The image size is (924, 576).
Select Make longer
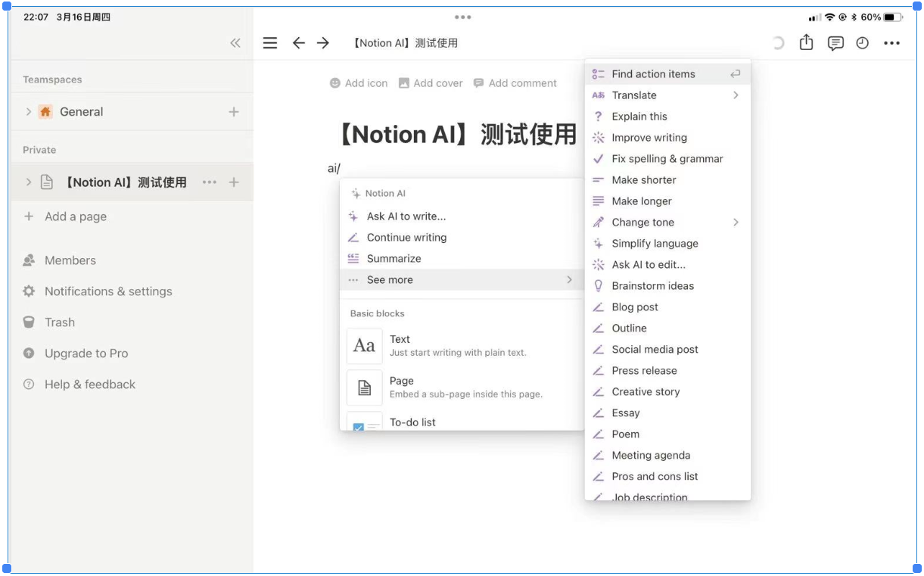click(x=668, y=201)
